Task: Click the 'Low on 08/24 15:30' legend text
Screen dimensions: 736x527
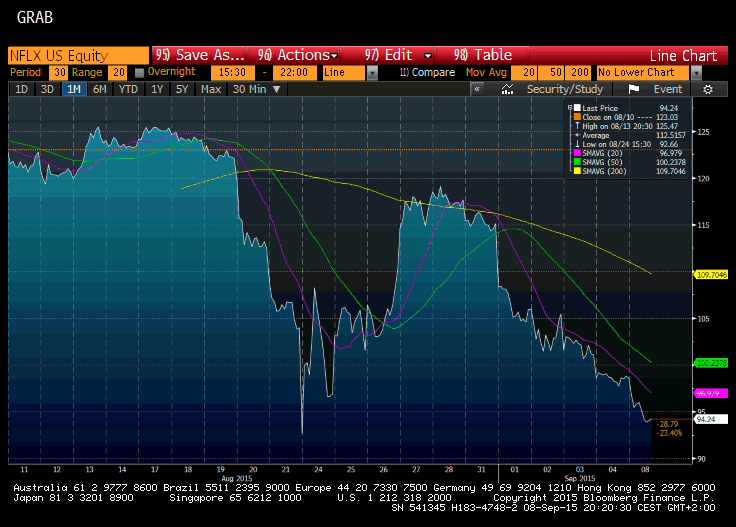Action: (616, 144)
